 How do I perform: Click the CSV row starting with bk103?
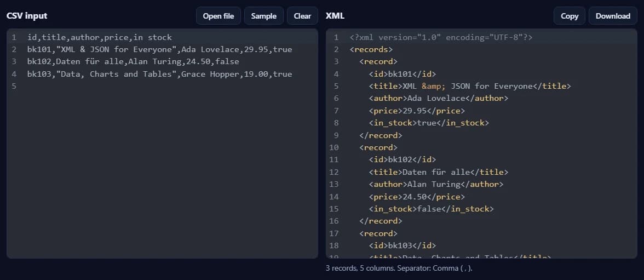coord(160,74)
